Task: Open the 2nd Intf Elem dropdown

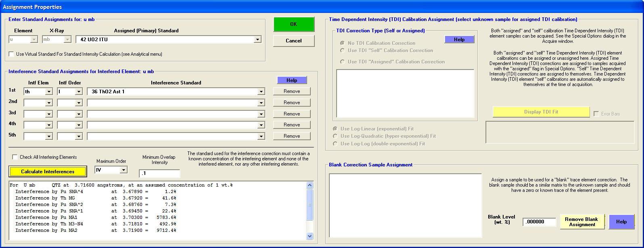Action: [x=49, y=103]
